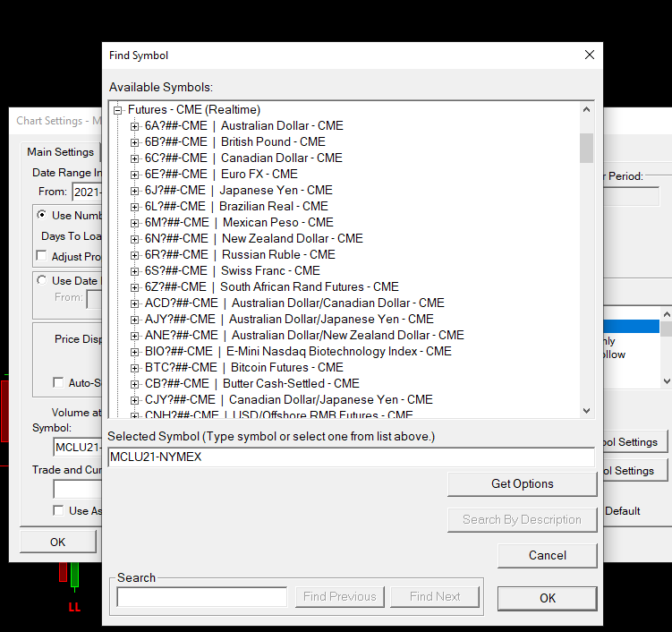Open Main Settings tab in Chart Settings

(61, 152)
